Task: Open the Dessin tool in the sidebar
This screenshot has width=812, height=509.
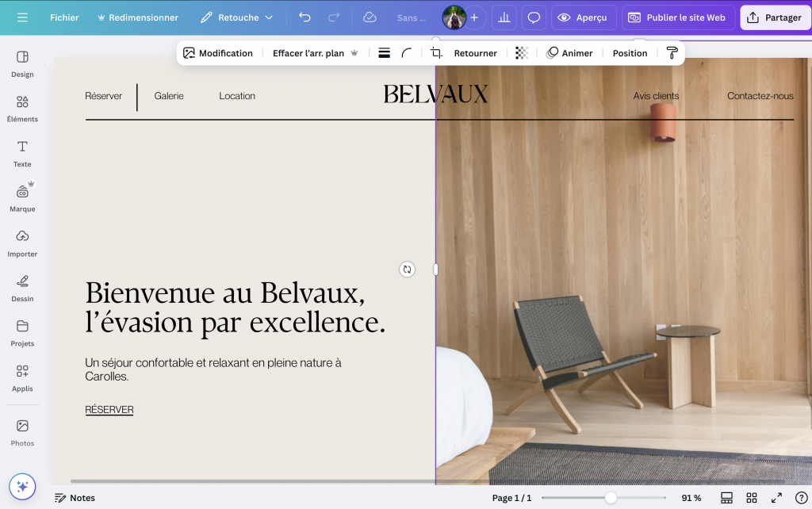Action: [22, 287]
